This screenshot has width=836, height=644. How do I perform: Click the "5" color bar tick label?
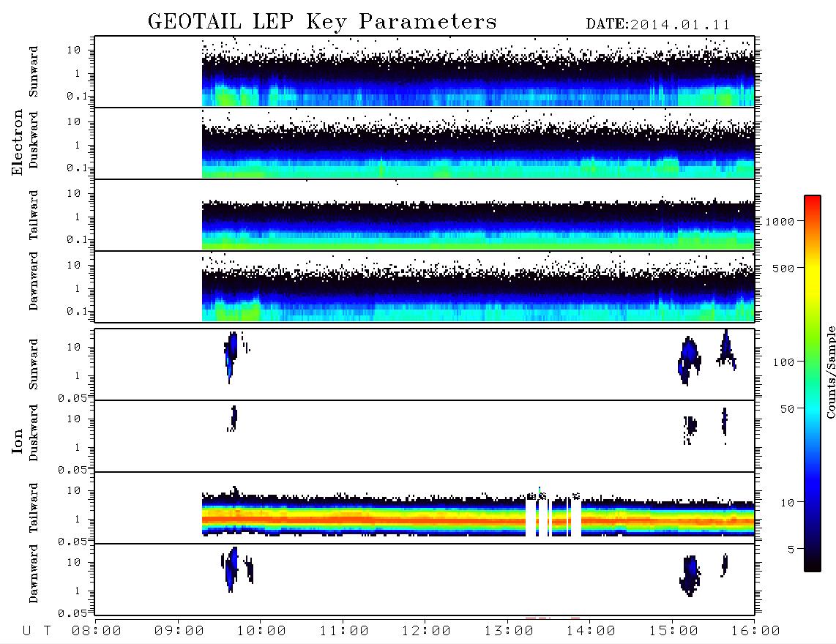coord(791,550)
